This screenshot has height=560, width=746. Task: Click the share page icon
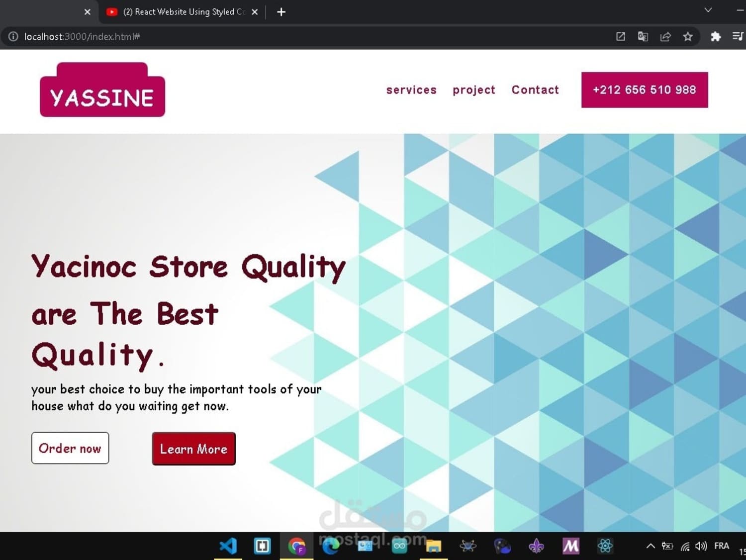tap(665, 36)
